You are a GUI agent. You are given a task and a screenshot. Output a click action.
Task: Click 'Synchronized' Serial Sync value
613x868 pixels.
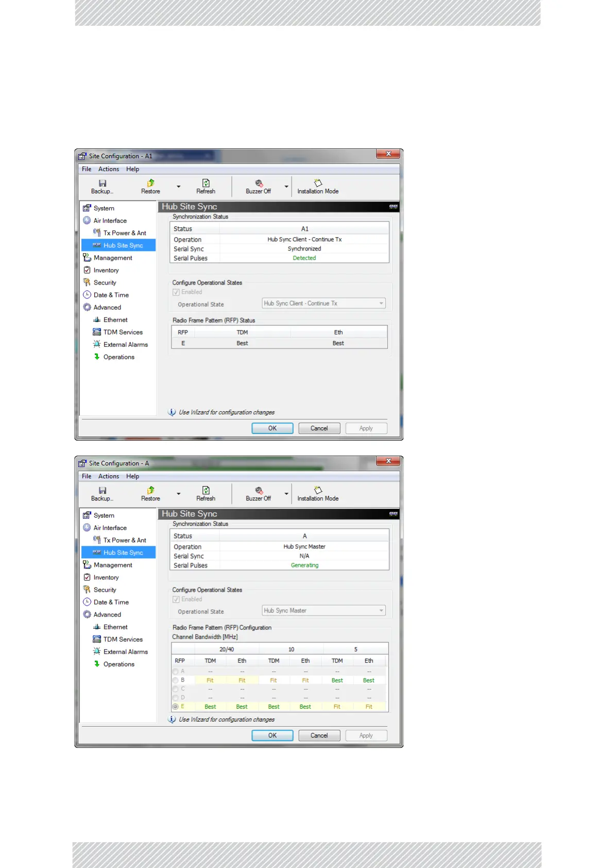(x=304, y=249)
